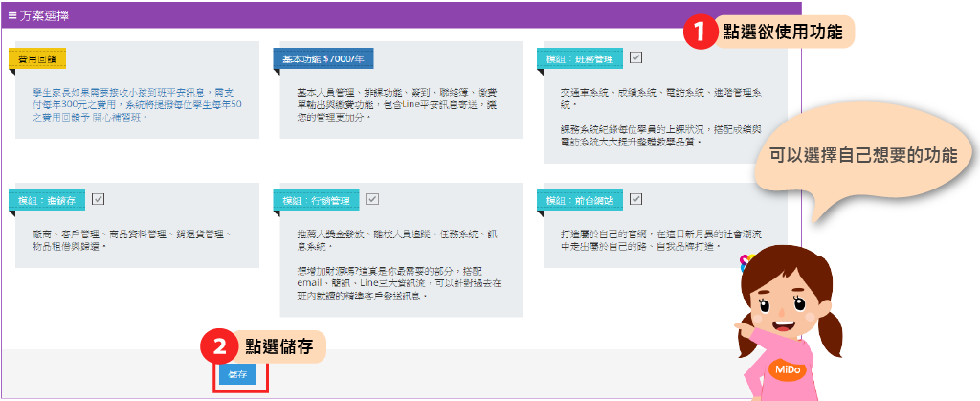Select the yellow 費用回饋 label

[x=37, y=59]
